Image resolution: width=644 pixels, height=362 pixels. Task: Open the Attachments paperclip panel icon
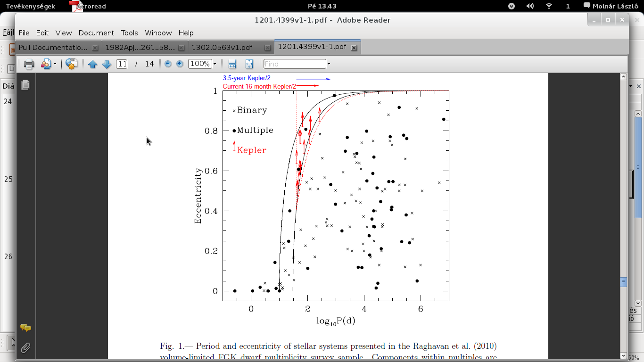click(25, 348)
